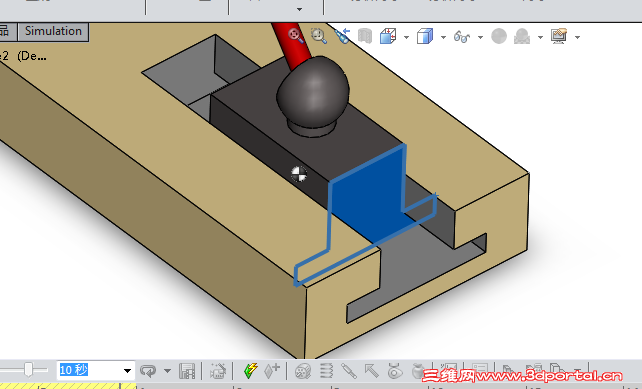Switch to the Simulation tab
The height and width of the screenshot is (389, 642).
(53, 31)
